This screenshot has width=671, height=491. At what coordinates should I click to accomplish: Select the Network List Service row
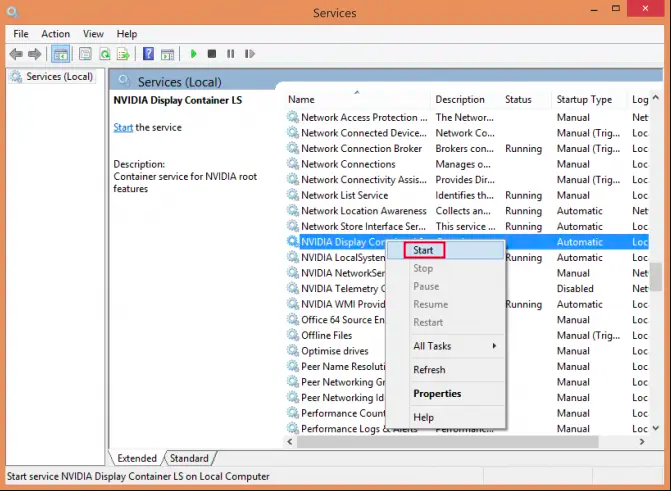coord(344,195)
